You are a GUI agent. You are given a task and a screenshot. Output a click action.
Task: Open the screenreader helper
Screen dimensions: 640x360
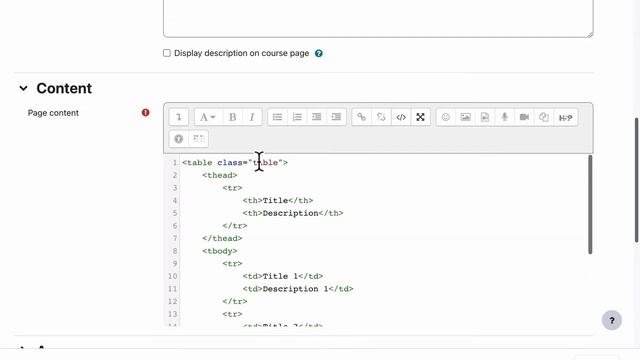pyautogui.click(x=199, y=139)
